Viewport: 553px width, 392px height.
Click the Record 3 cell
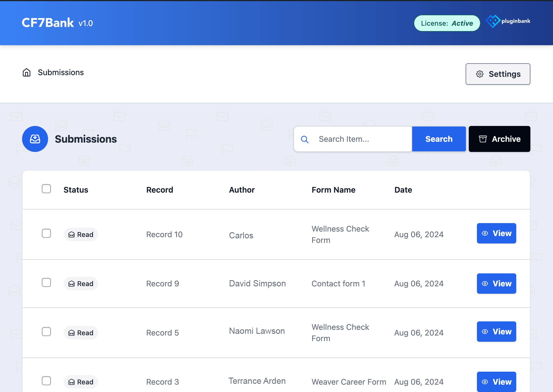tap(163, 382)
